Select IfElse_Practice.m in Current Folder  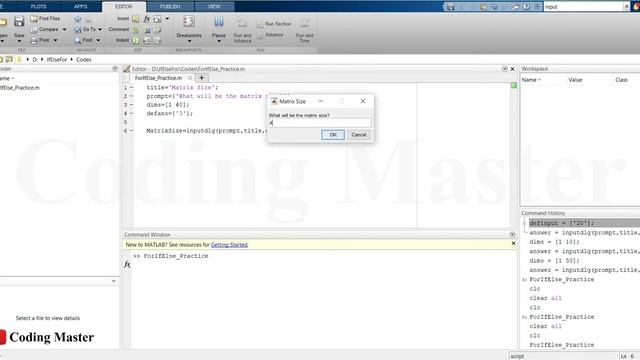(x=20, y=88)
